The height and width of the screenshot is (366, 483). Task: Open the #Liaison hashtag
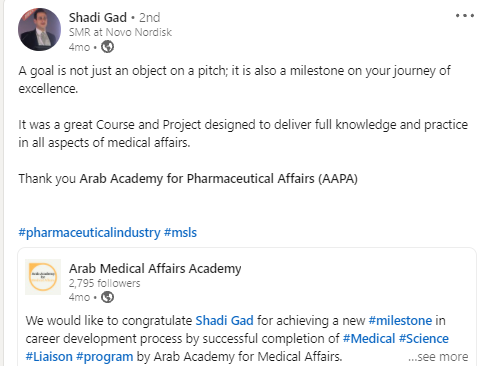click(x=49, y=356)
